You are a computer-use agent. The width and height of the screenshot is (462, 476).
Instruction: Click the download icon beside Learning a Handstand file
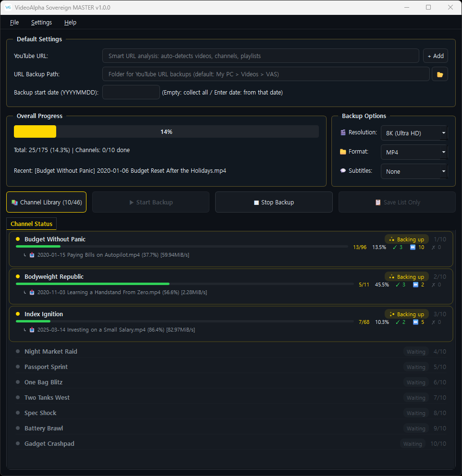pyautogui.click(x=32, y=292)
